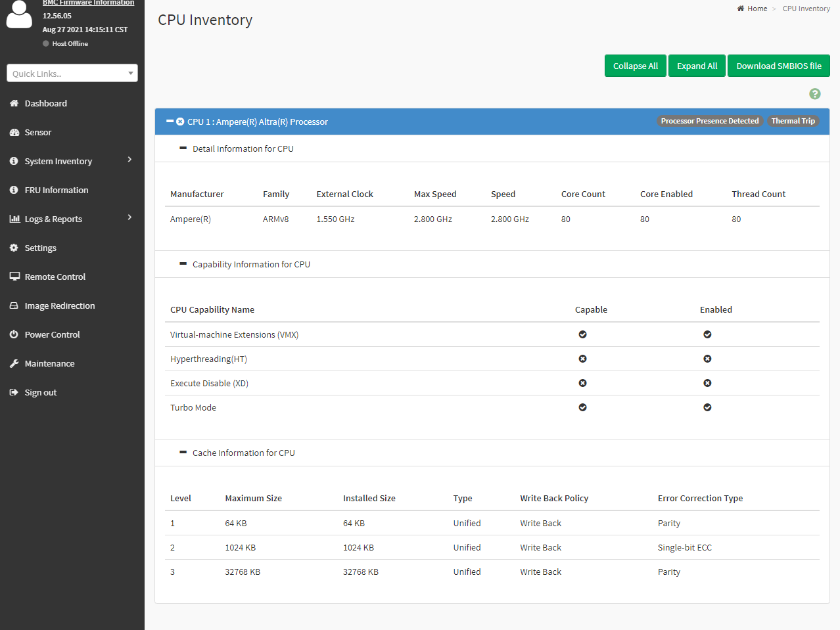Open Image Redirection menu item
This screenshot has height=630, width=840.
pos(72,305)
